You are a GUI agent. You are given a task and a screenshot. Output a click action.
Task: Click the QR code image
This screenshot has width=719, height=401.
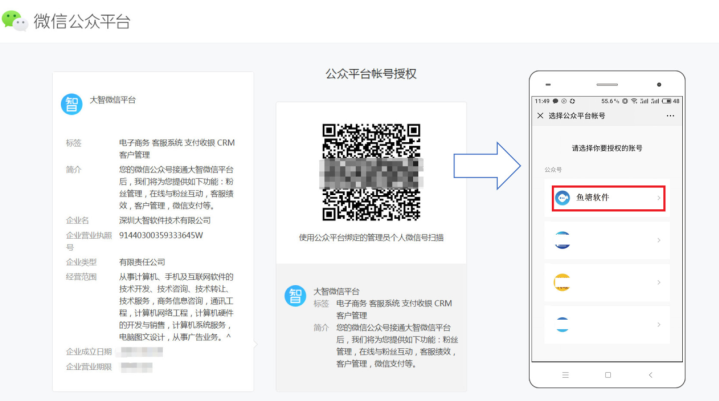(x=371, y=172)
